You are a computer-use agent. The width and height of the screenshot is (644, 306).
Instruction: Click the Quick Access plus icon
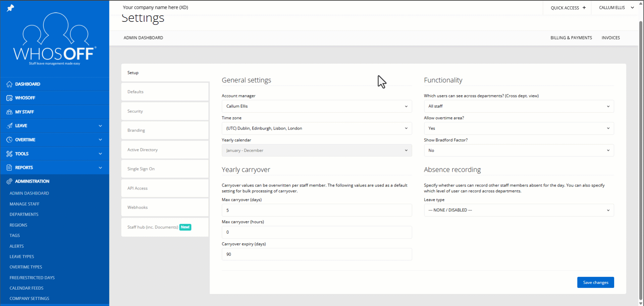coord(584,8)
